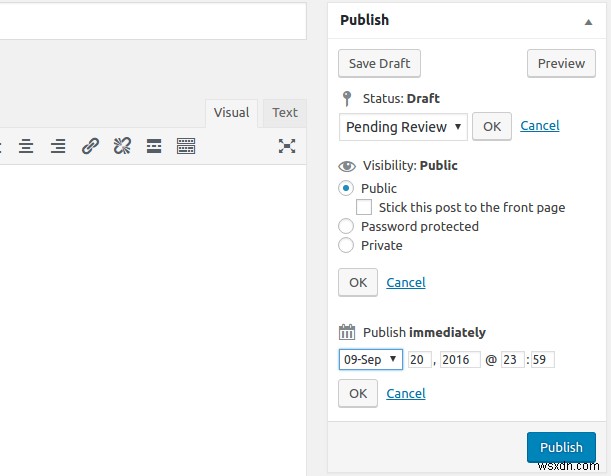Select the Public visibility radio button

tap(346, 188)
